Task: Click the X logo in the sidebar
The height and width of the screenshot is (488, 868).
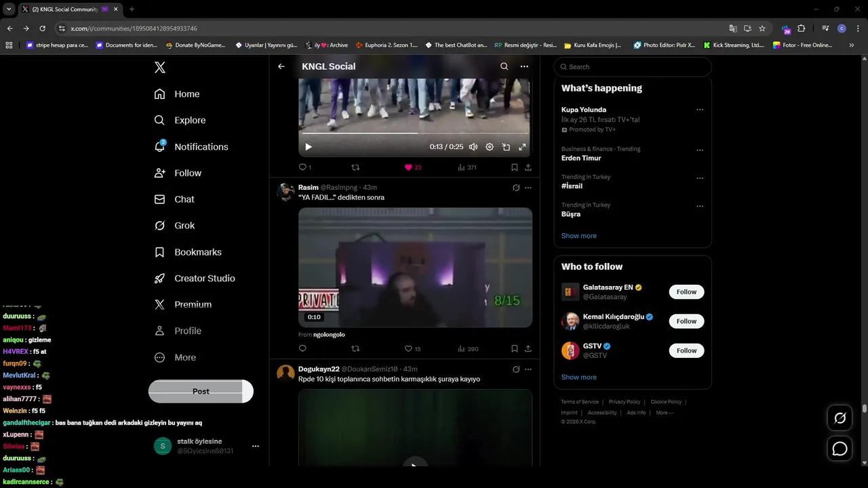Action: tap(160, 67)
